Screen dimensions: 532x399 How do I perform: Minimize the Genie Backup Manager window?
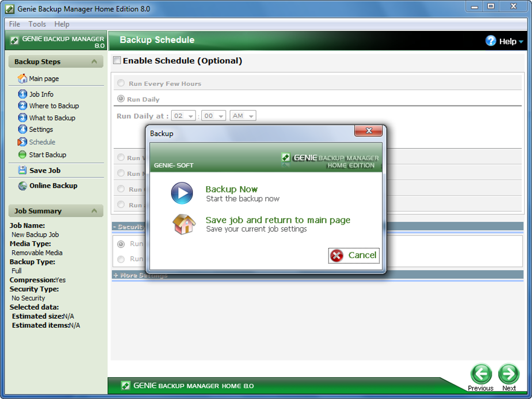pyautogui.click(x=474, y=6)
